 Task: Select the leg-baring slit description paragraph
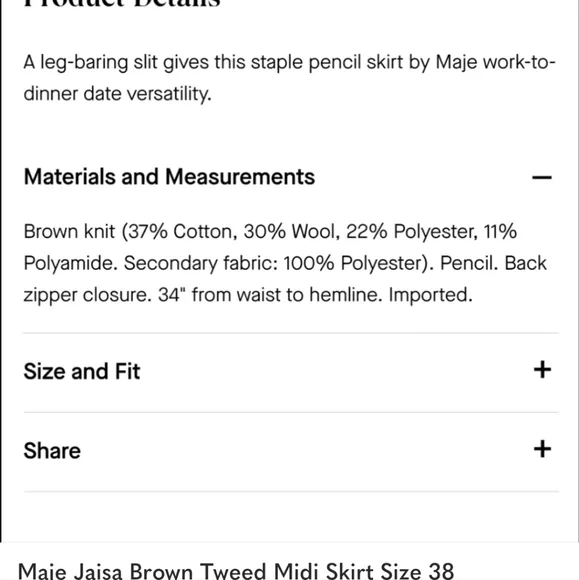(x=290, y=78)
